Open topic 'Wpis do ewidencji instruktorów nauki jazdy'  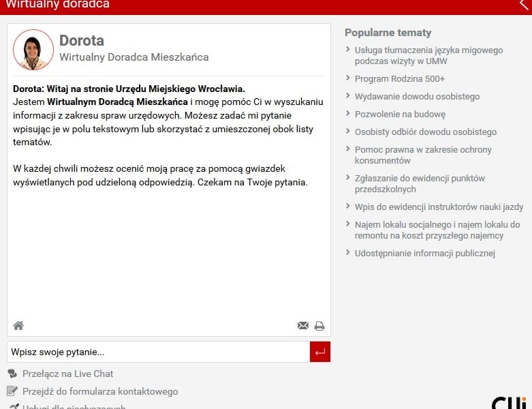439,207
